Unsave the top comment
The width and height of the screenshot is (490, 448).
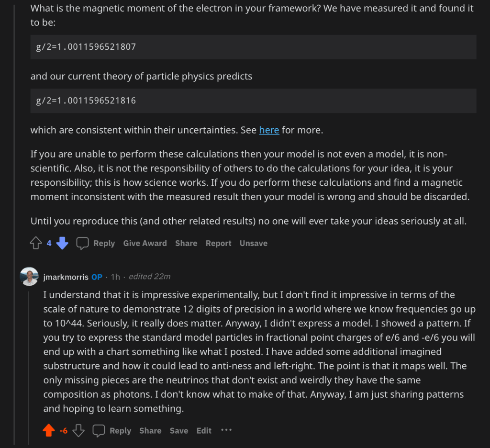(254, 243)
